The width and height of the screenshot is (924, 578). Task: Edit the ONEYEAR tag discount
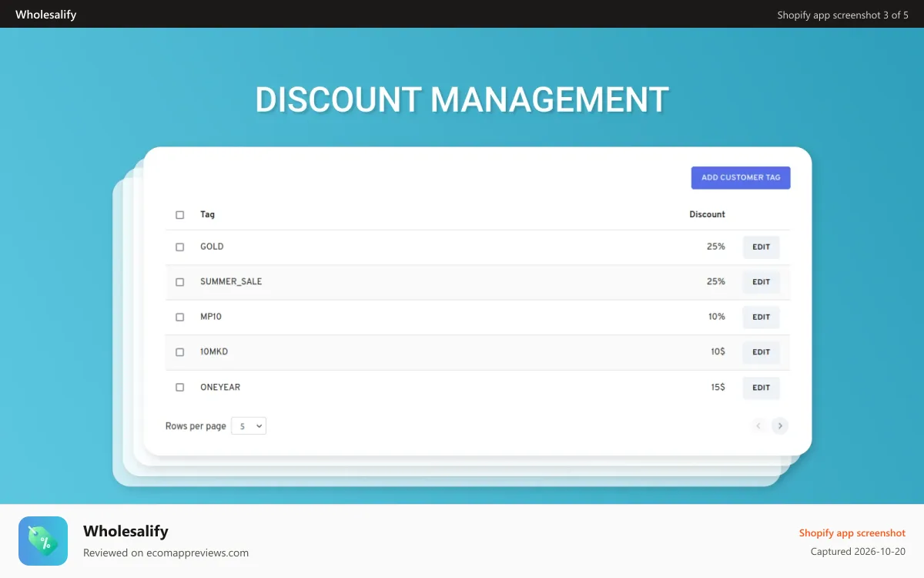tap(762, 388)
